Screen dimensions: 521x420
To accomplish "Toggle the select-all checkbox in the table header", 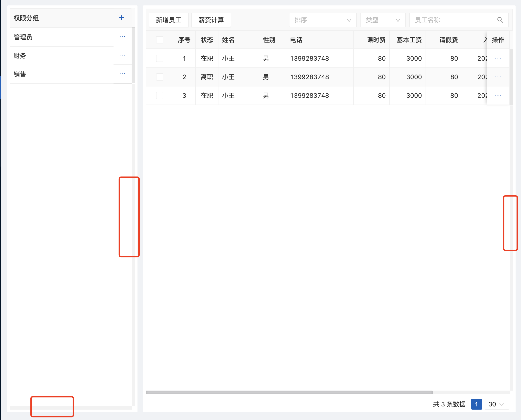I will 159,40.
